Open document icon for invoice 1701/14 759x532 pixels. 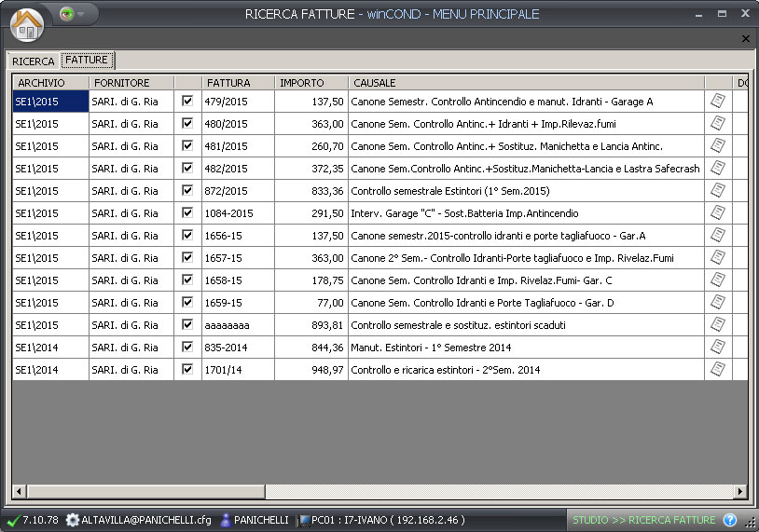717,369
